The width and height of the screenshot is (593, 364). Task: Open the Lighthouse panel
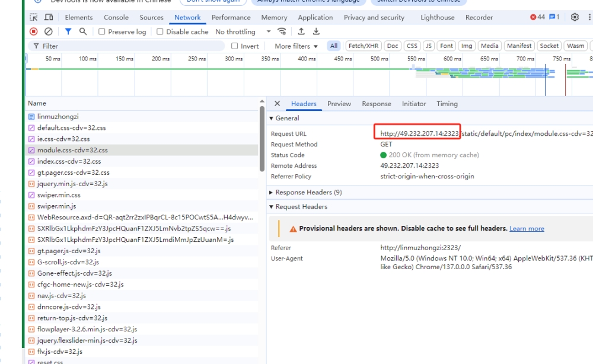pos(438,17)
